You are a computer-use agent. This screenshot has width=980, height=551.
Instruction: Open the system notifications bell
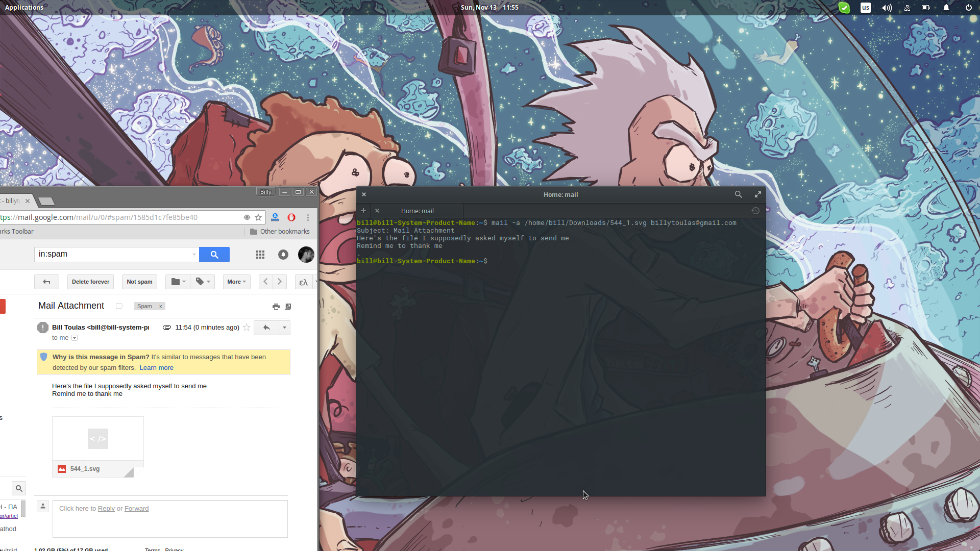(x=946, y=8)
